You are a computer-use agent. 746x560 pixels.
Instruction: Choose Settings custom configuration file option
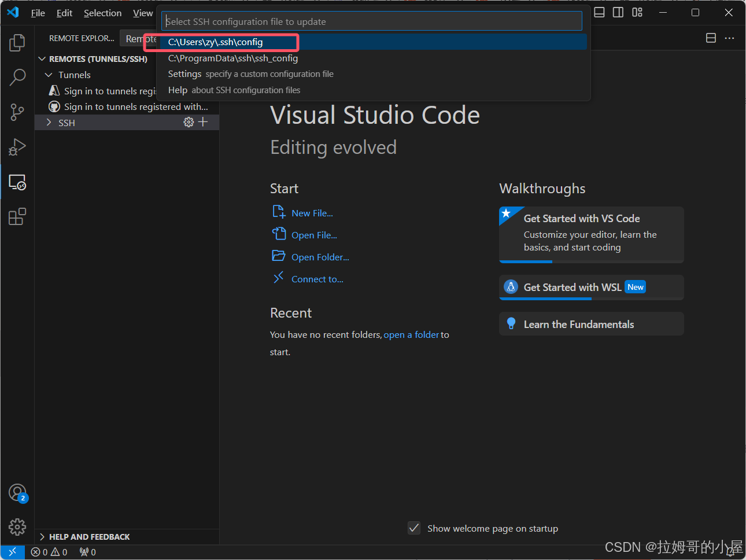pyautogui.click(x=374, y=74)
